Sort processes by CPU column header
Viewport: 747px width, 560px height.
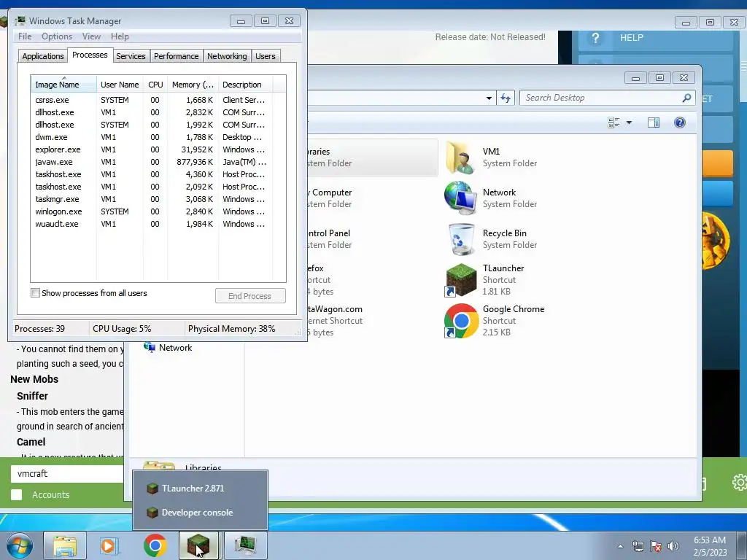point(155,85)
